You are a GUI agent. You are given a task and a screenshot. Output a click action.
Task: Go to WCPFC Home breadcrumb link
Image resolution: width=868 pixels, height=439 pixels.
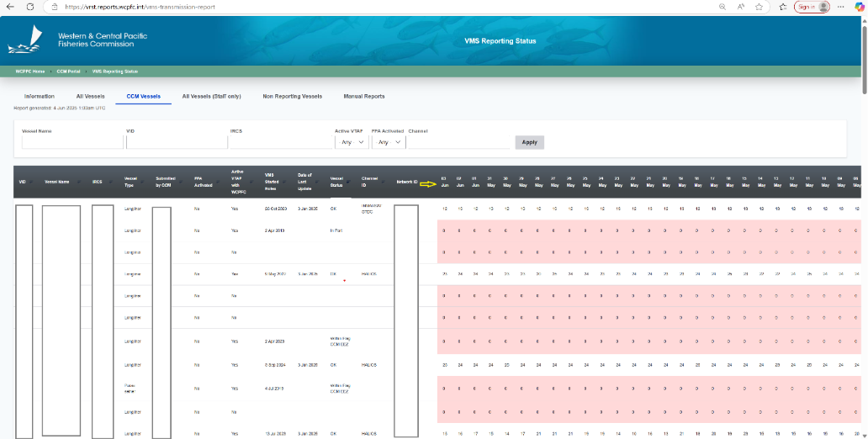30,71
